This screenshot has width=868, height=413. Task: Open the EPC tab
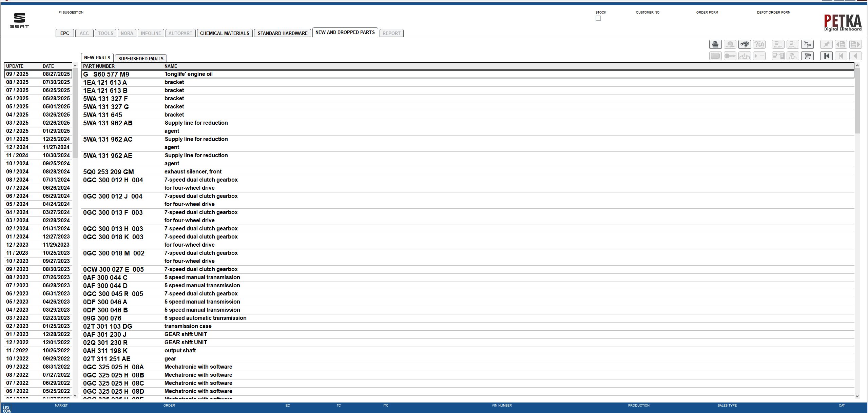64,33
